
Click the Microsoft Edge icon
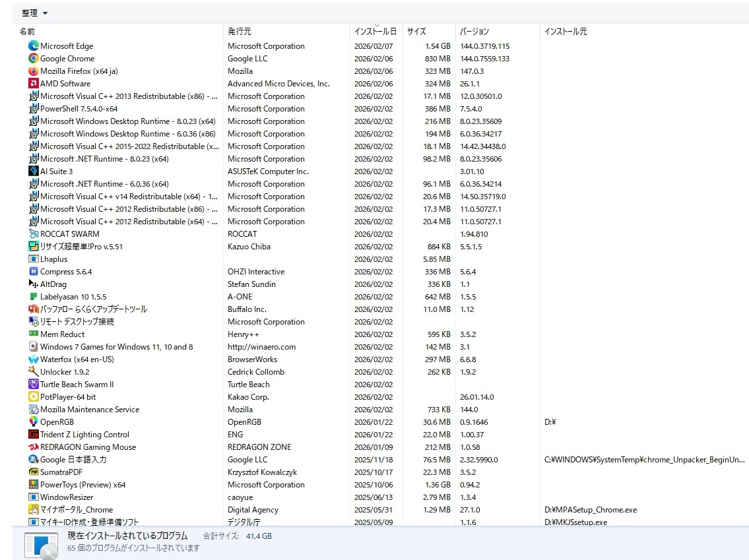click(34, 46)
